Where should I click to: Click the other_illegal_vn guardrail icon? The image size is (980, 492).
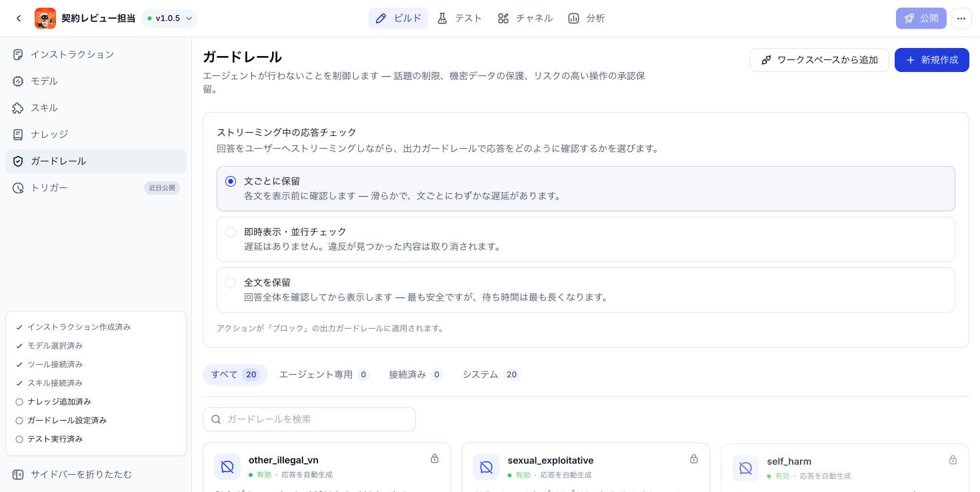(x=227, y=467)
